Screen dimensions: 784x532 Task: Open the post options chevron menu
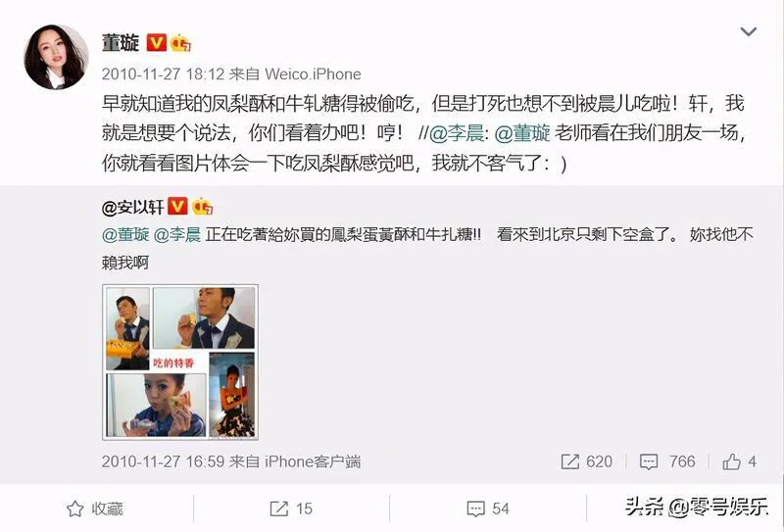coord(748,32)
